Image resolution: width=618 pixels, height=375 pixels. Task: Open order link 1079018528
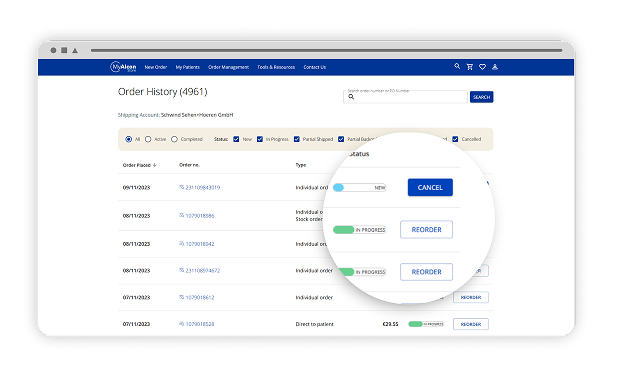coord(200,324)
